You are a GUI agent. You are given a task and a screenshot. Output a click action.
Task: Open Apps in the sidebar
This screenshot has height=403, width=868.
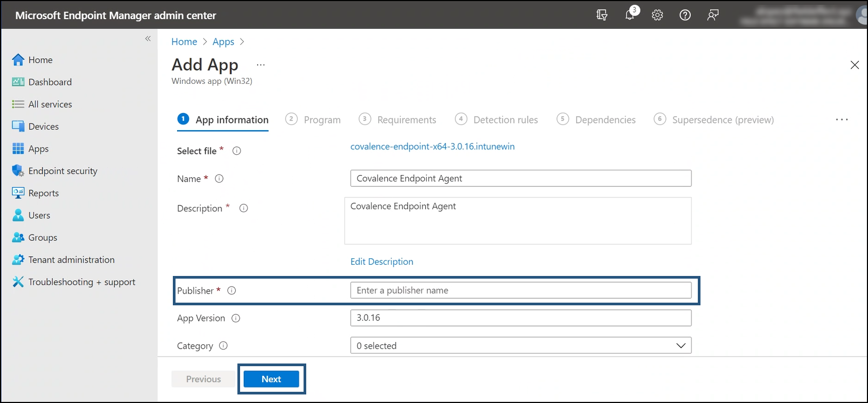click(x=30, y=148)
